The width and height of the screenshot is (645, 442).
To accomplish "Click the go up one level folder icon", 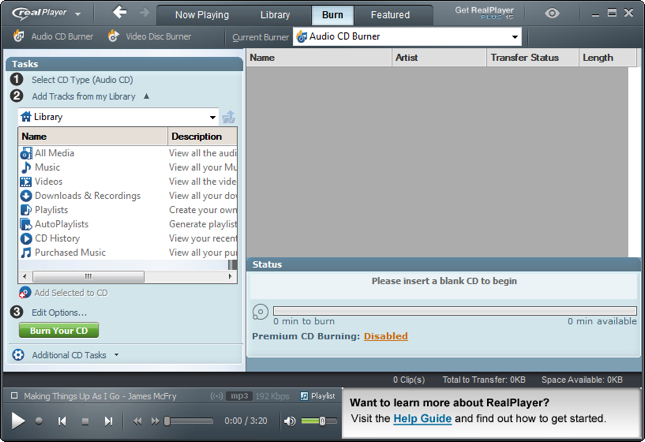I will pos(229,117).
